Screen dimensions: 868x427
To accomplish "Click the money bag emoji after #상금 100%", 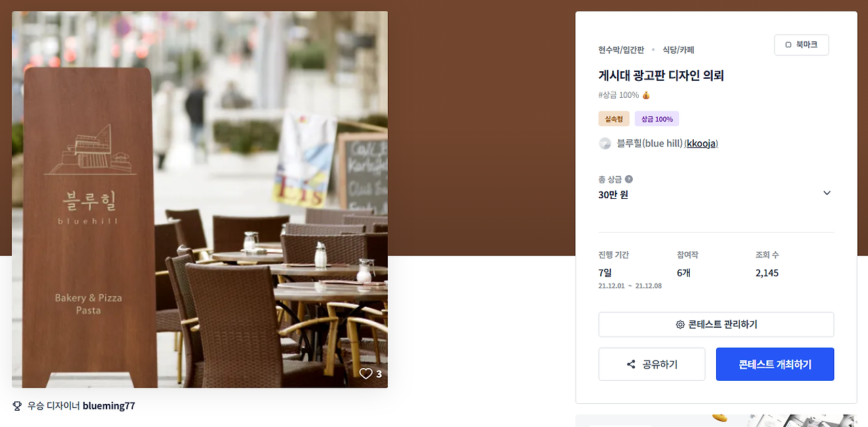I will pos(646,95).
